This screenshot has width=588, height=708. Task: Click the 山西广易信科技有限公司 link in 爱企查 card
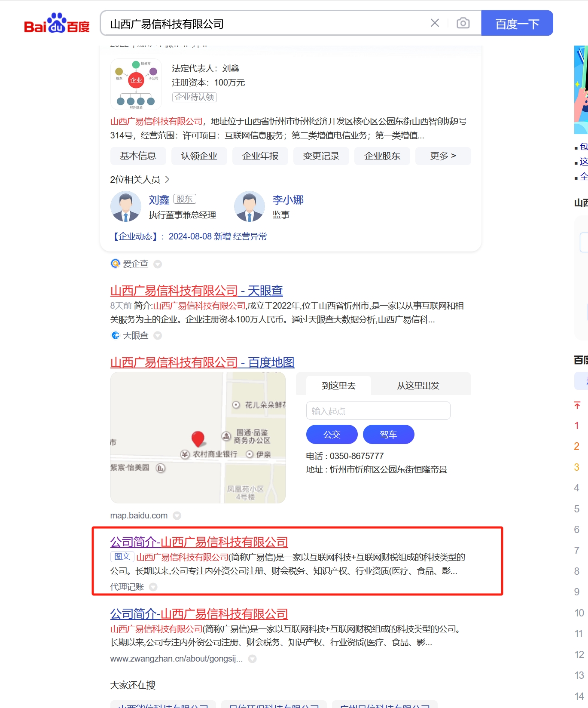(x=157, y=121)
